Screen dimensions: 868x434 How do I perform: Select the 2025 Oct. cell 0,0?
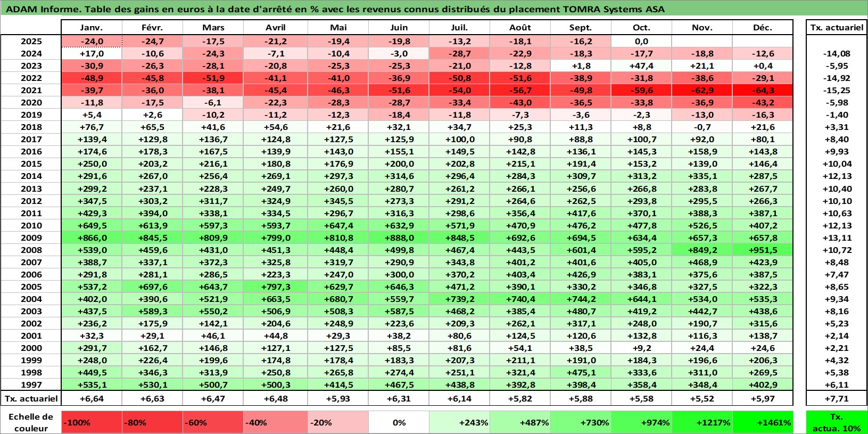(x=641, y=41)
